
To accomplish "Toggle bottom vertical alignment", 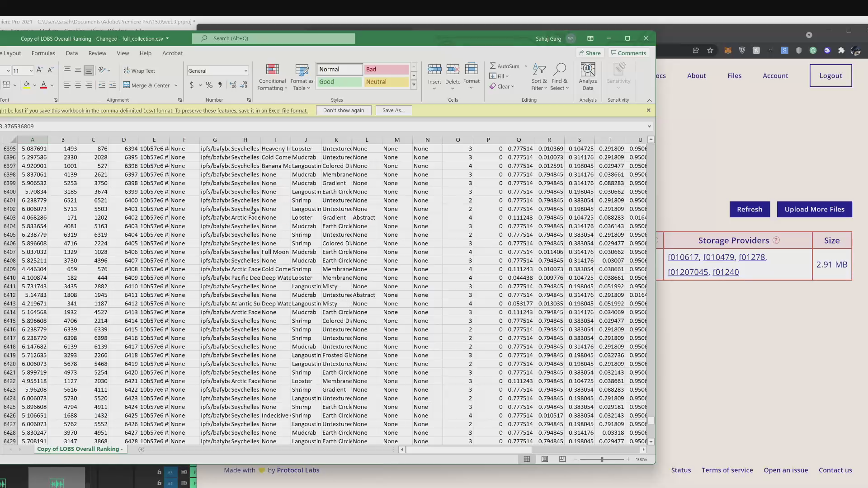I will 89,70.
